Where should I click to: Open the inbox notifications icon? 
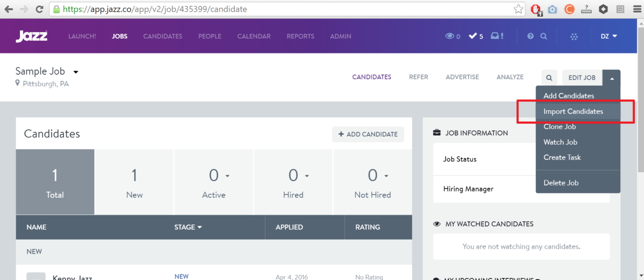497,36
